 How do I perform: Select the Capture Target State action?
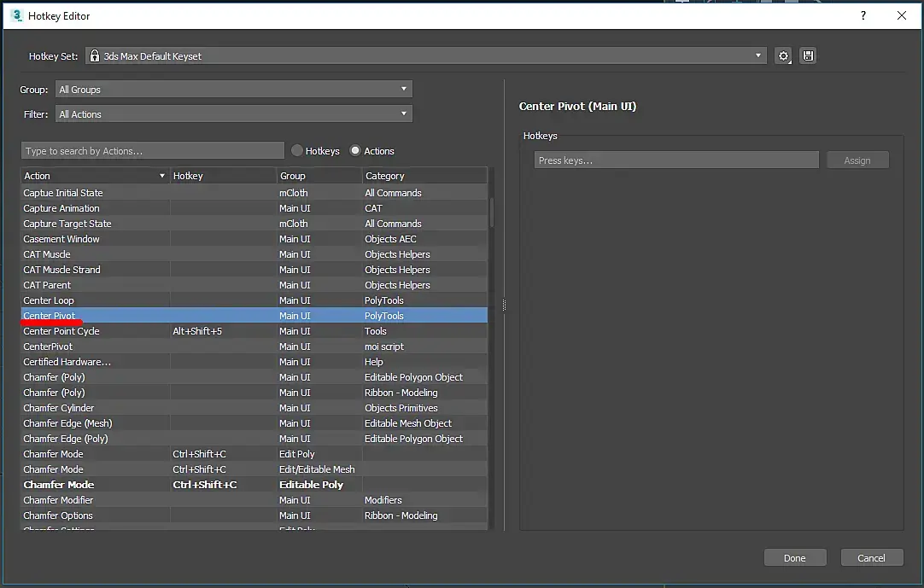(254, 224)
